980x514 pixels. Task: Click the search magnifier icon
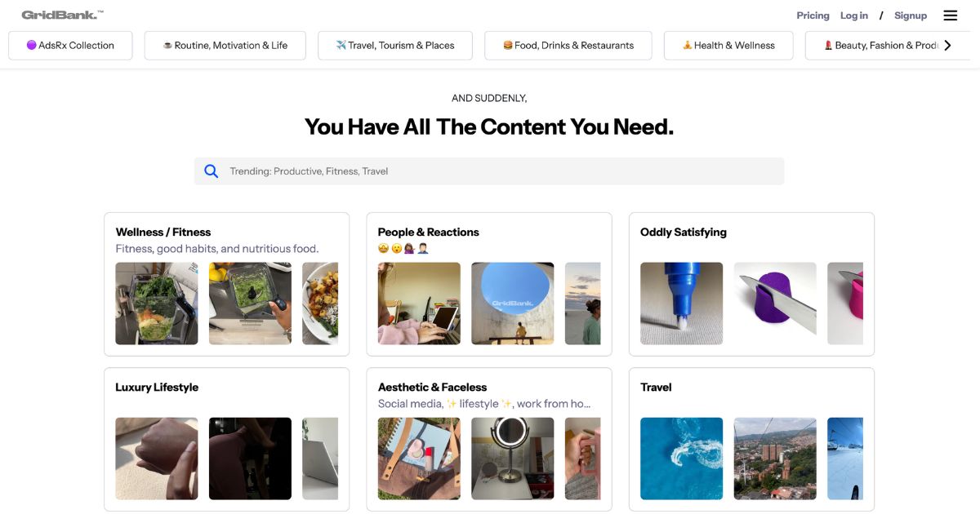[212, 171]
